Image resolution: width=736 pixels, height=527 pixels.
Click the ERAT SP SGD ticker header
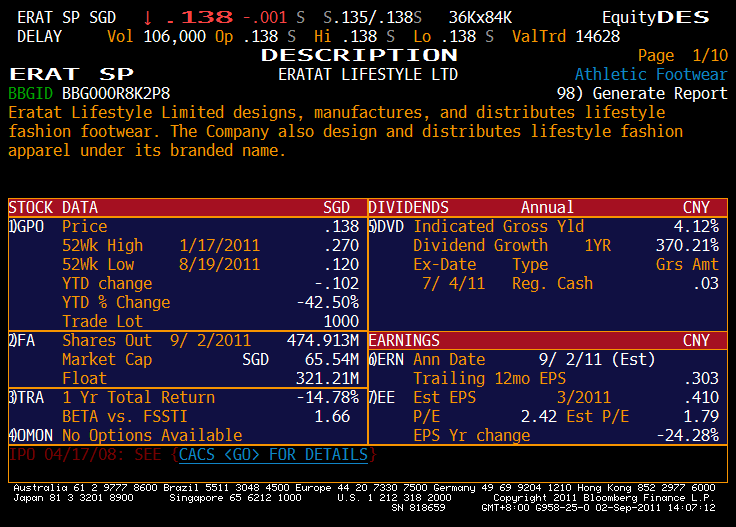(x=66, y=18)
